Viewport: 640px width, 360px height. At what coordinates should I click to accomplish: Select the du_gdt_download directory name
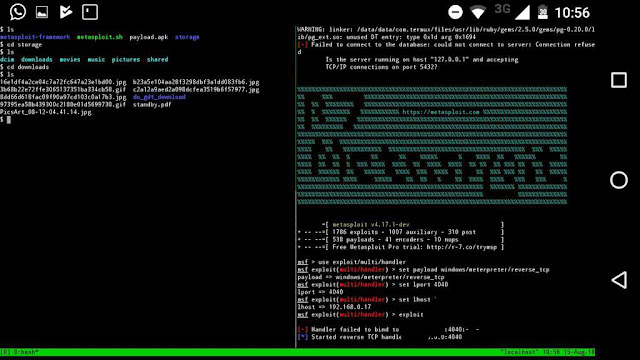[x=159, y=97]
